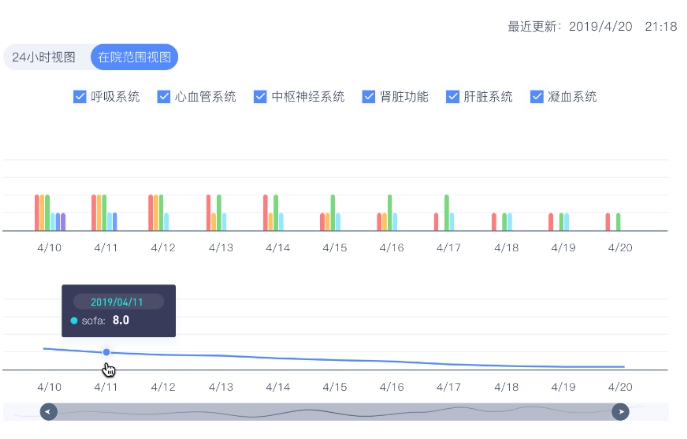Click the bar group for 4/14
Screen dimensions: 687x439
pos(277,213)
